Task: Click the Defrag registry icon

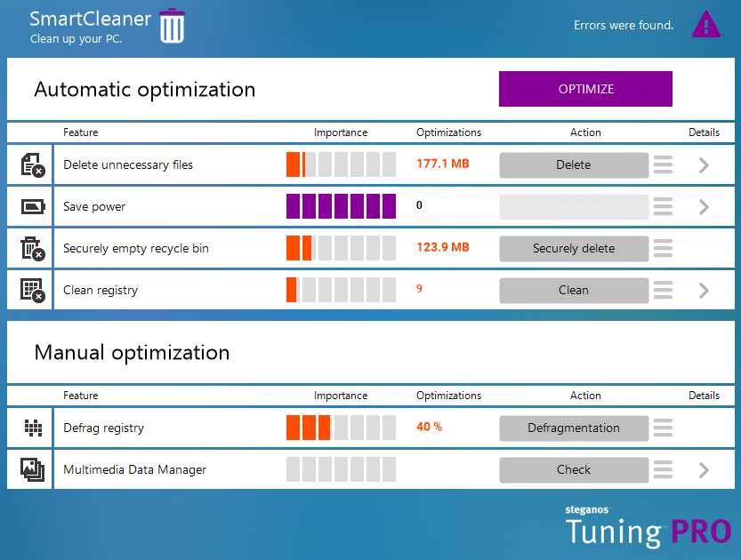Action: (x=32, y=428)
